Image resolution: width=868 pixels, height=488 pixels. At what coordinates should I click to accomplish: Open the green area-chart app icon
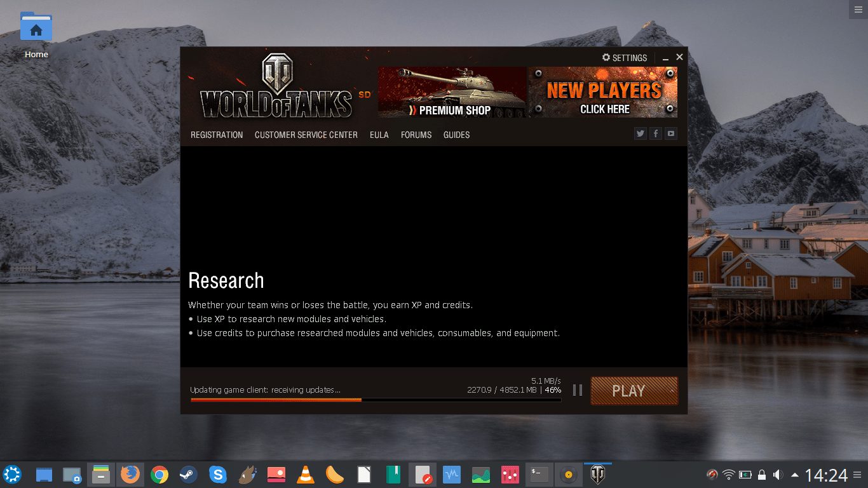click(481, 475)
